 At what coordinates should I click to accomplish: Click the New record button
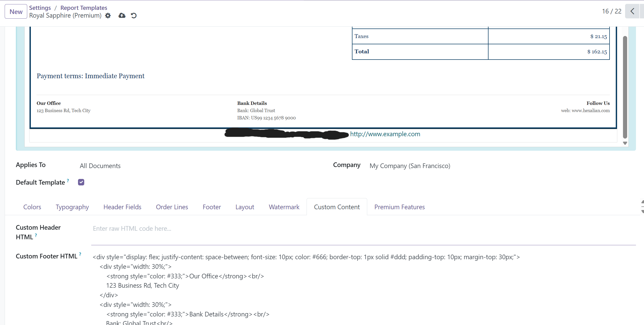[16, 12]
